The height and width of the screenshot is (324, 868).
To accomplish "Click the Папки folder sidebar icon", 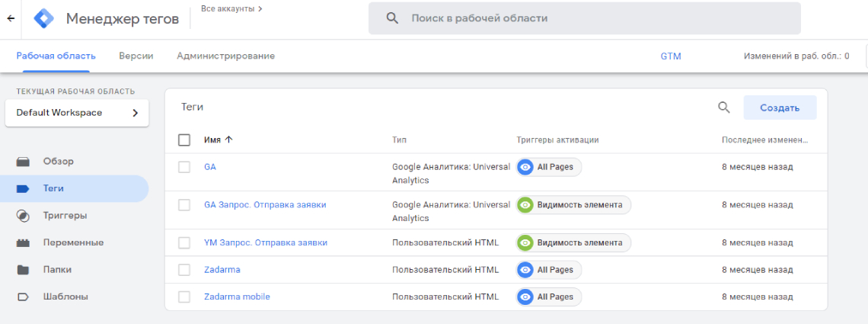I will click(x=23, y=270).
